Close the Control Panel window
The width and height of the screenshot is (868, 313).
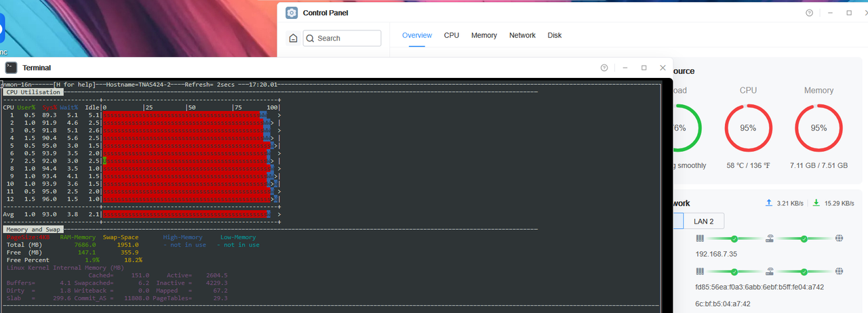[867, 13]
